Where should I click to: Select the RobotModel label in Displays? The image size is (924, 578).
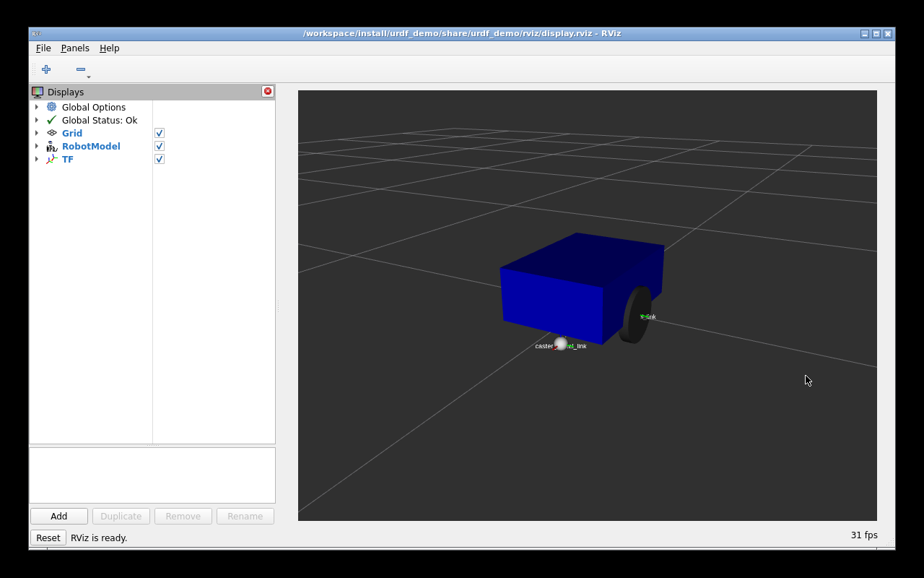click(x=91, y=146)
